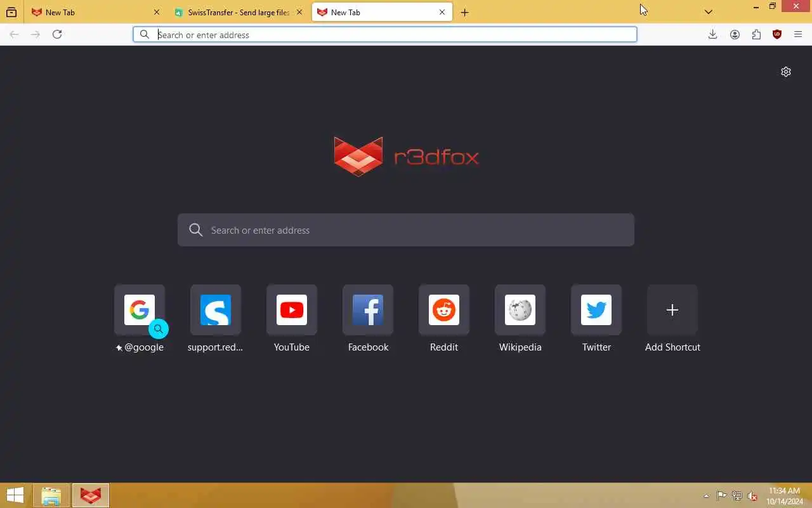Viewport: 812px width, 508px height.
Task: Open the account profile icon
Action: [735, 34]
